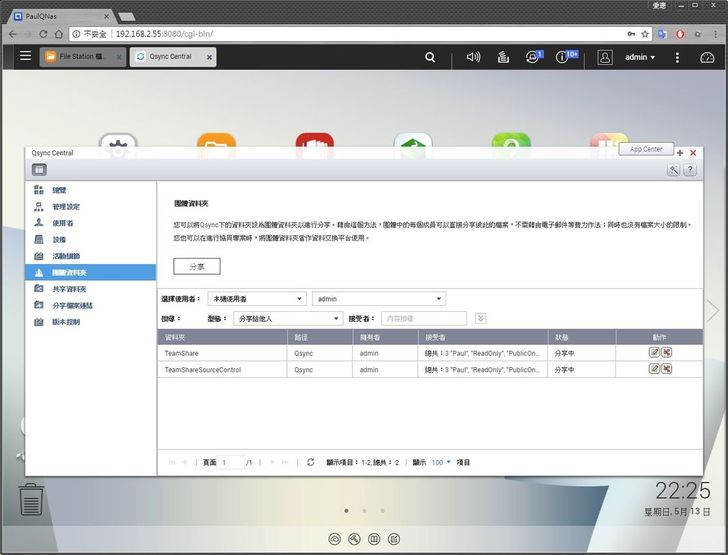728x555 pixels.
Task: Open the Recycle Bin on the desktop
Action: (31, 497)
